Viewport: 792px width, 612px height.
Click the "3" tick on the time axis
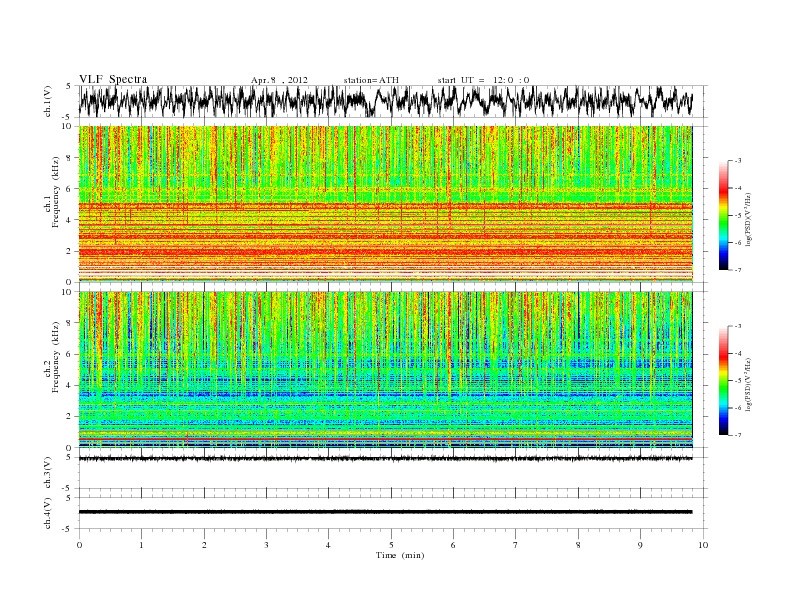(266, 545)
